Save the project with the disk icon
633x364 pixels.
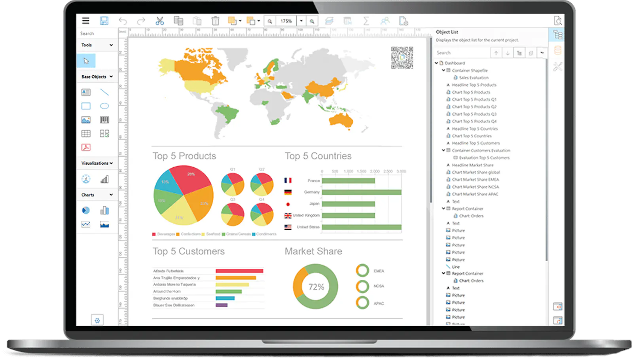(104, 21)
